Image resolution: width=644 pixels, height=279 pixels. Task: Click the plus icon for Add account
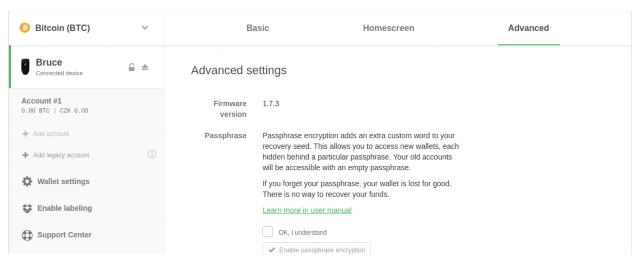point(25,134)
